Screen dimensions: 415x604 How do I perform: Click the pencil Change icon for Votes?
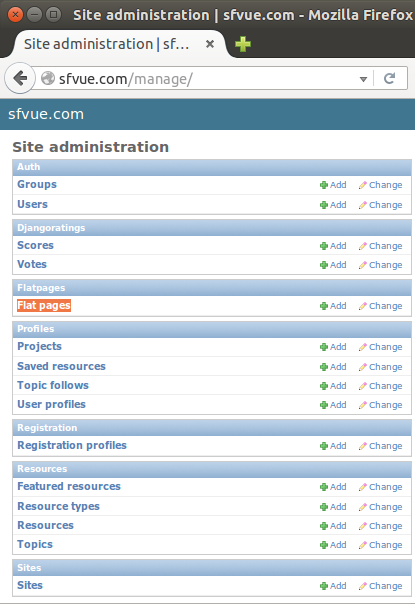click(x=362, y=265)
